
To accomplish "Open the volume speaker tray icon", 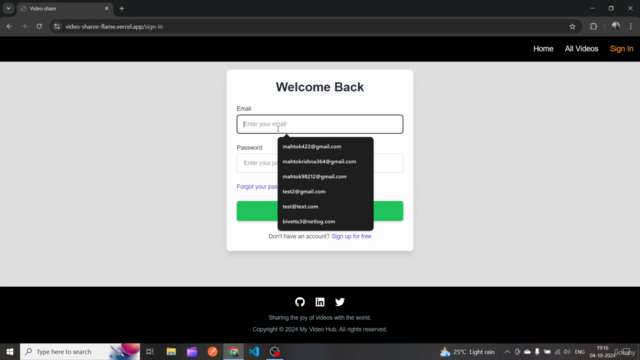I will pos(567,351).
